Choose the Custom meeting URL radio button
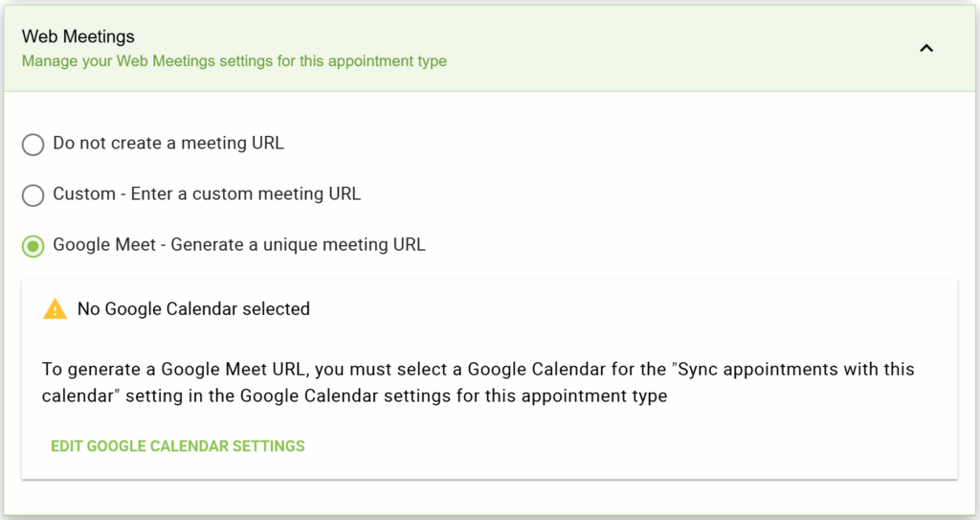This screenshot has width=980, height=520. [33, 195]
